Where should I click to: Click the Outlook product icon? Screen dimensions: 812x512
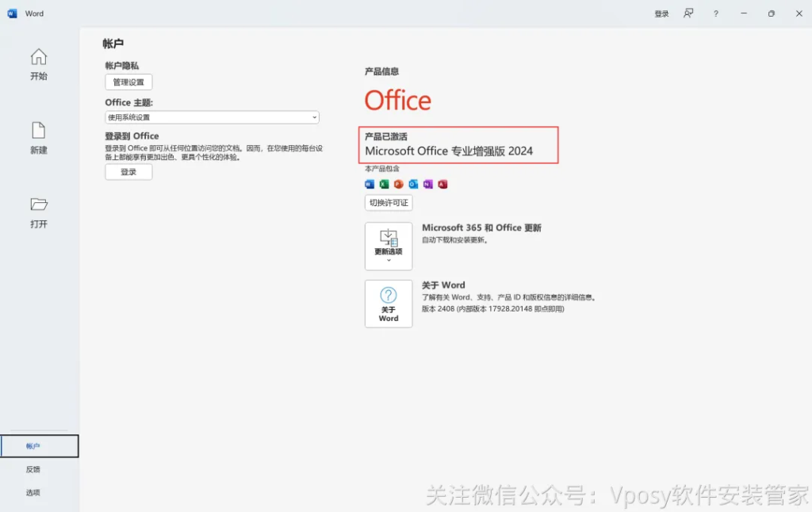pyautogui.click(x=412, y=185)
